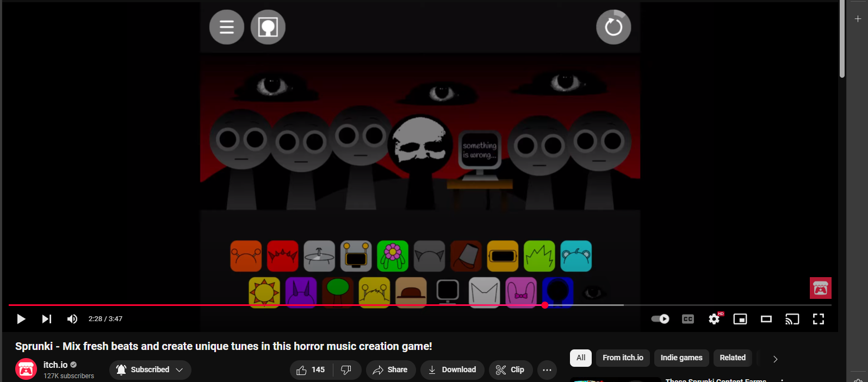Screen dimensions: 868x382
Task: Select the From itch.io filter chip
Action: pos(623,358)
